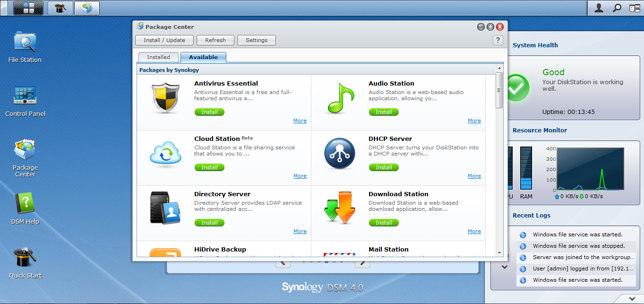The height and width of the screenshot is (304, 644).
Task: Click the Directory Server icon
Action: pos(166,208)
